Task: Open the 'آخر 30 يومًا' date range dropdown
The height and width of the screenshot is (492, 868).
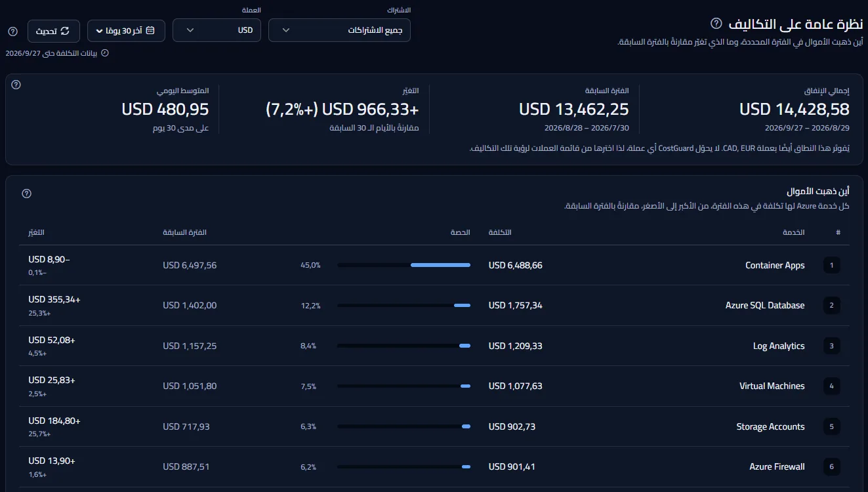Action: (126, 31)
